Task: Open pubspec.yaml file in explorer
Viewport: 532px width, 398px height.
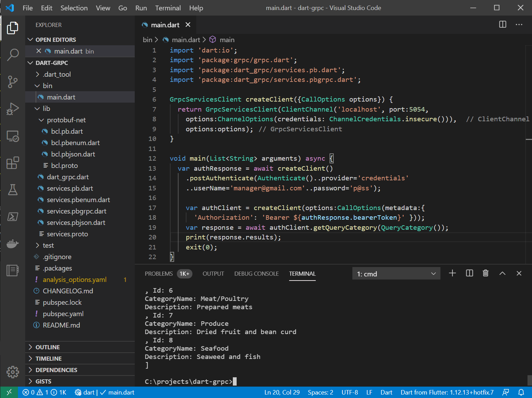Action: tap(80, 314)
